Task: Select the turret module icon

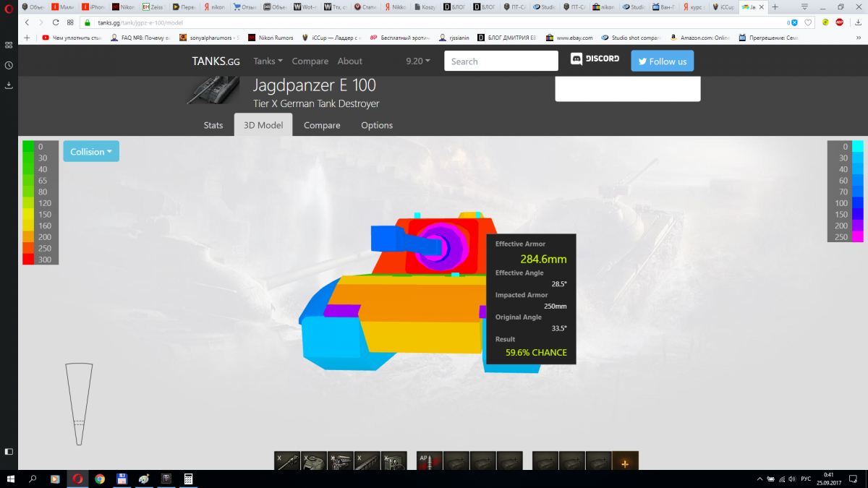Action: (314, 461)
